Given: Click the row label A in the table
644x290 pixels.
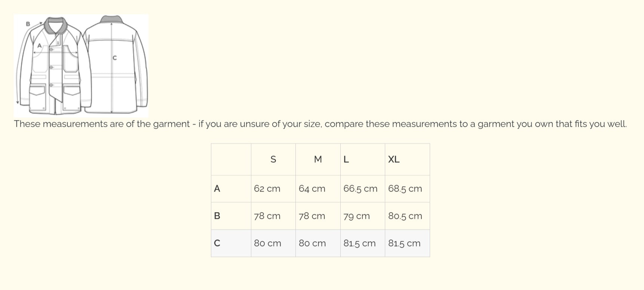Looking at the screenshot, I should (217, 189).
